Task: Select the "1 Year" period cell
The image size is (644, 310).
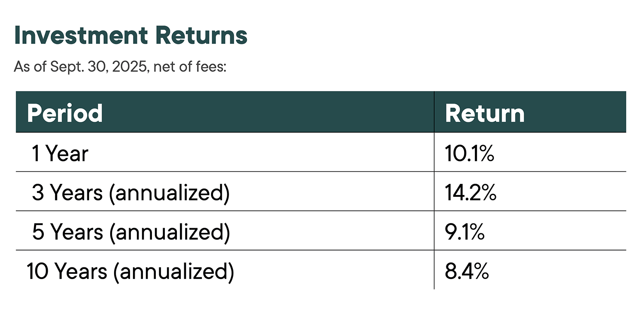Action: [x=60, y=154]
